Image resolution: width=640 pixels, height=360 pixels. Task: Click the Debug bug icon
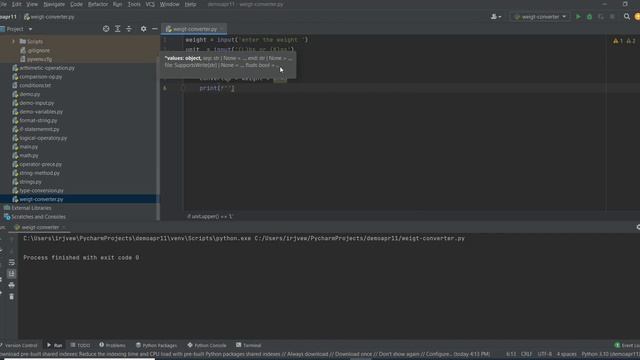[x=589, y=17]
